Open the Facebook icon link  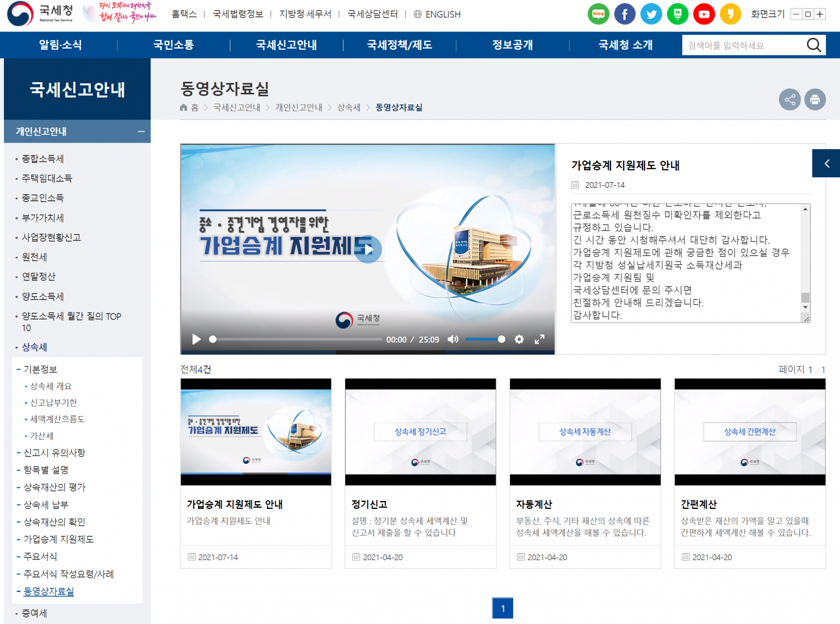pyautogui.click(x=625, y=14)
